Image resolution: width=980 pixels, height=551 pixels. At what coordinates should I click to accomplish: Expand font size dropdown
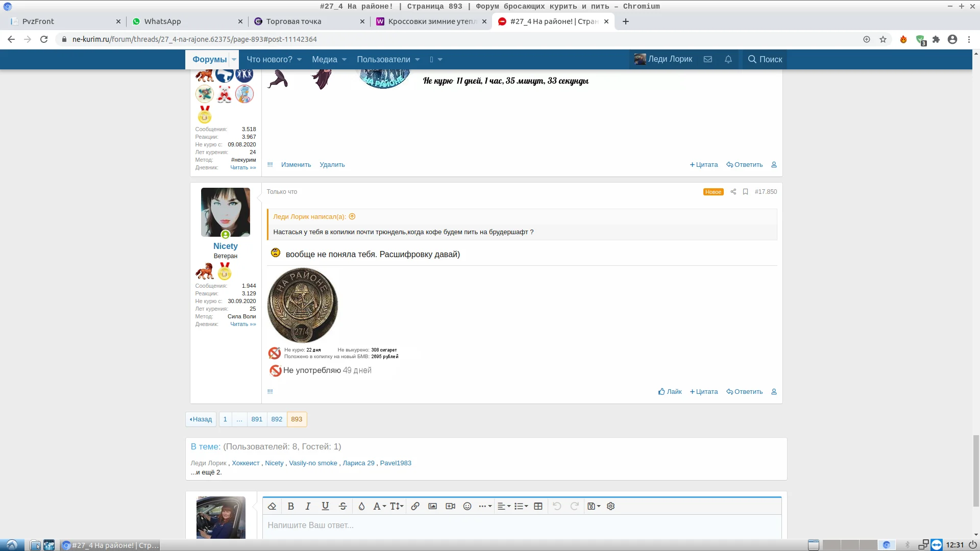pos(397,506)
